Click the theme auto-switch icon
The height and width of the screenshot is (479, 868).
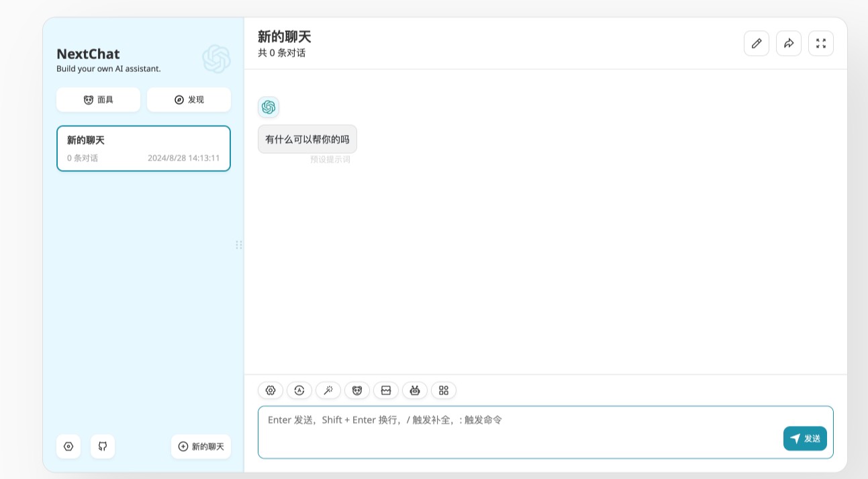tap(299, 390)
